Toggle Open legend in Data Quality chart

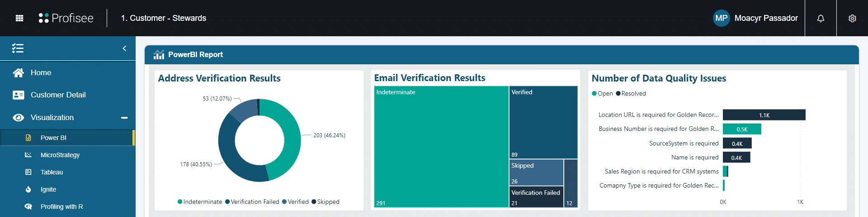(x=602, y=93)
